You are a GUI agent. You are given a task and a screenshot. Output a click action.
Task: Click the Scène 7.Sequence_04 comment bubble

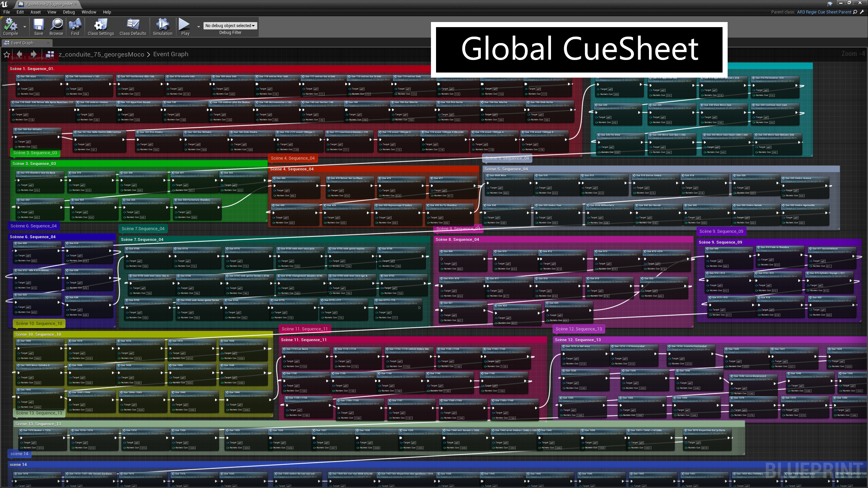point(143,229)
